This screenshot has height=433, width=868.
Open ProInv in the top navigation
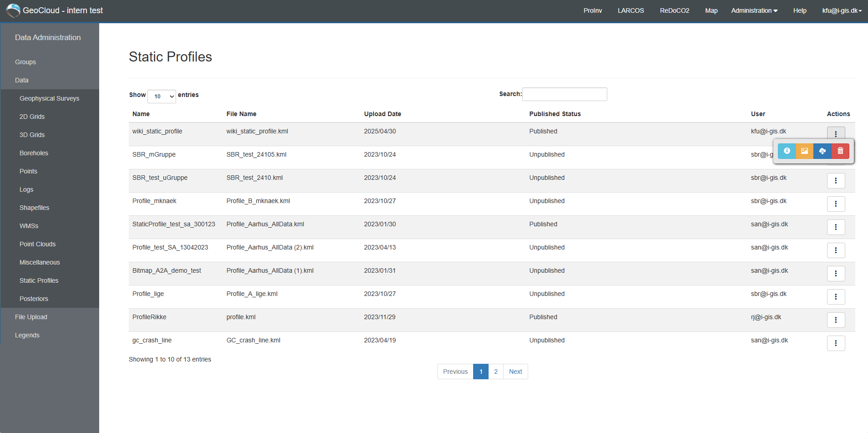point(593,10)
